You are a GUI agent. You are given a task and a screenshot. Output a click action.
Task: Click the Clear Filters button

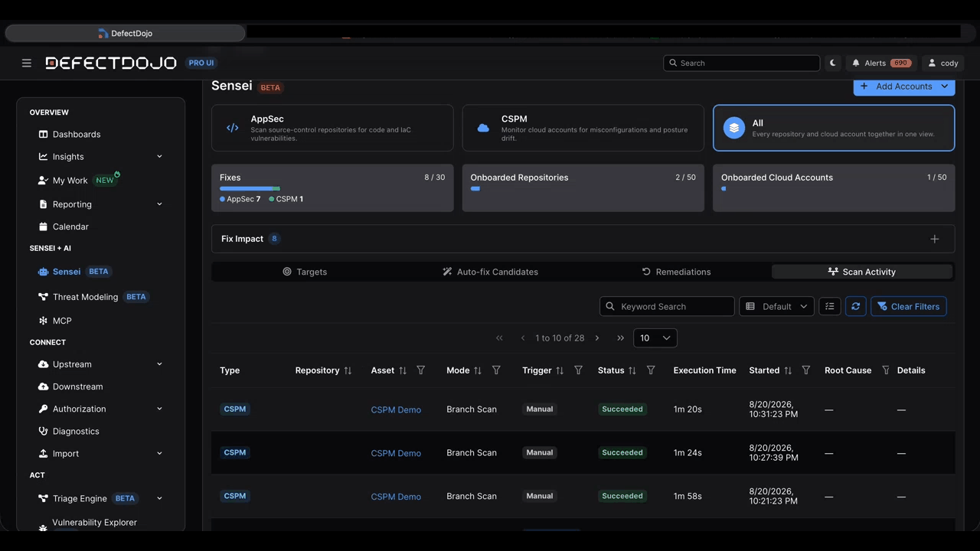click(909, 306)
